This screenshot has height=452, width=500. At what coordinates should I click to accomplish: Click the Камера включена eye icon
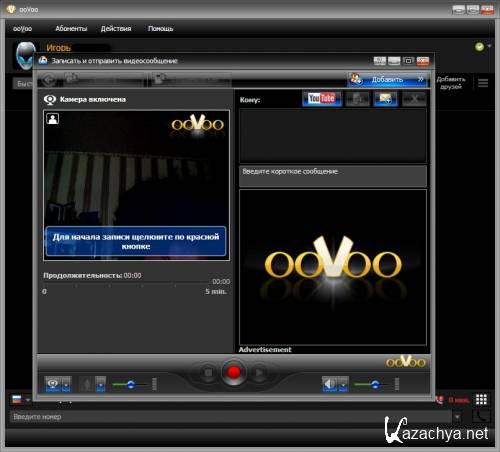(50, 100)
